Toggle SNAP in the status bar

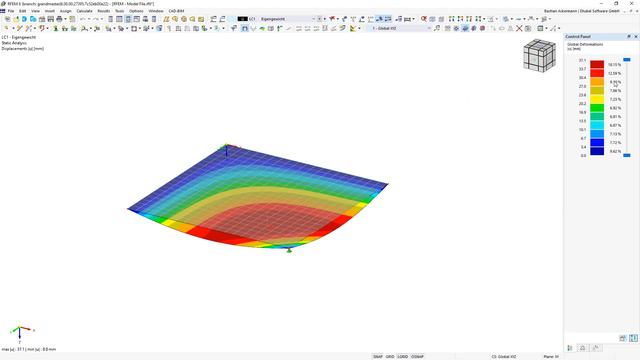click(x=378, y=356)
